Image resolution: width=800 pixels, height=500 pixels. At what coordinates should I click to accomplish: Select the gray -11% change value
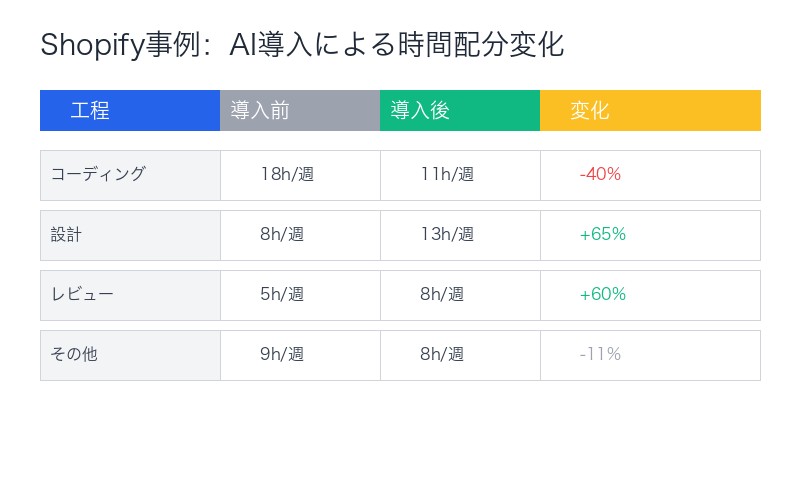click(600, 355)
